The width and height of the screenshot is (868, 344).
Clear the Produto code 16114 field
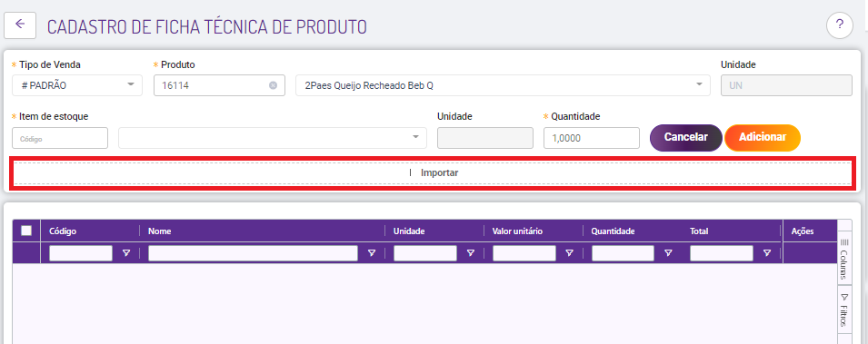click(273, 85)
